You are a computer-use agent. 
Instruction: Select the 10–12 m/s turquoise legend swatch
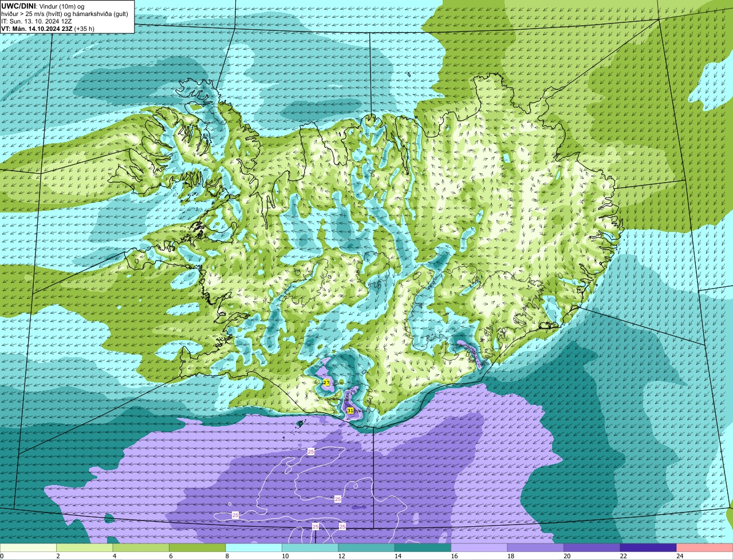[310, 548]
